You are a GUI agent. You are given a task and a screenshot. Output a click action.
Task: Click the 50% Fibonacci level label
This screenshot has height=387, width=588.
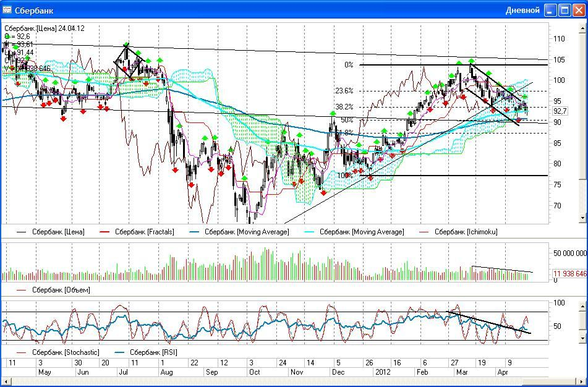click(347, 120)
